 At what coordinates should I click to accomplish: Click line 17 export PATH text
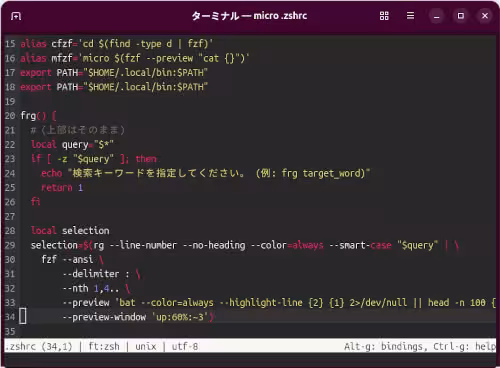click(114, 73)
